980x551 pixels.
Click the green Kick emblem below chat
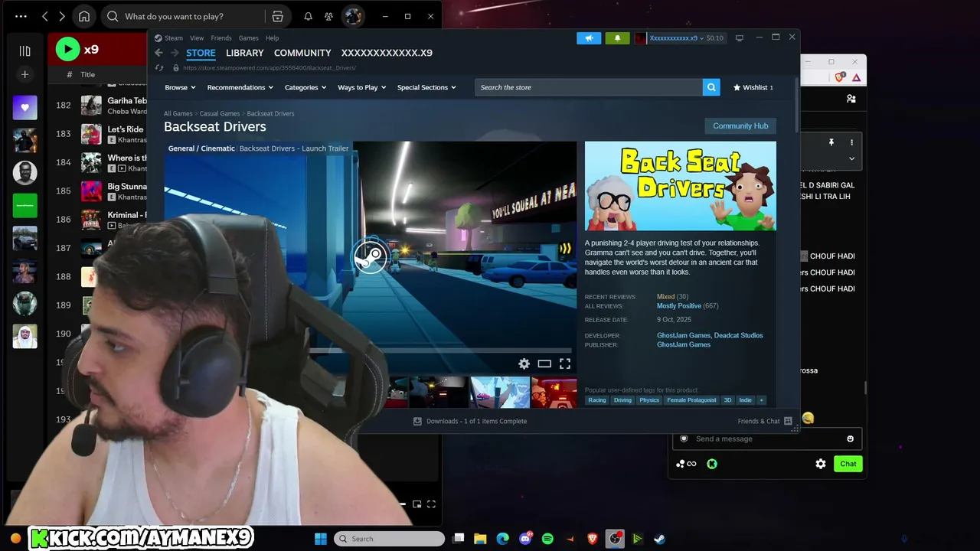[712, 464]
